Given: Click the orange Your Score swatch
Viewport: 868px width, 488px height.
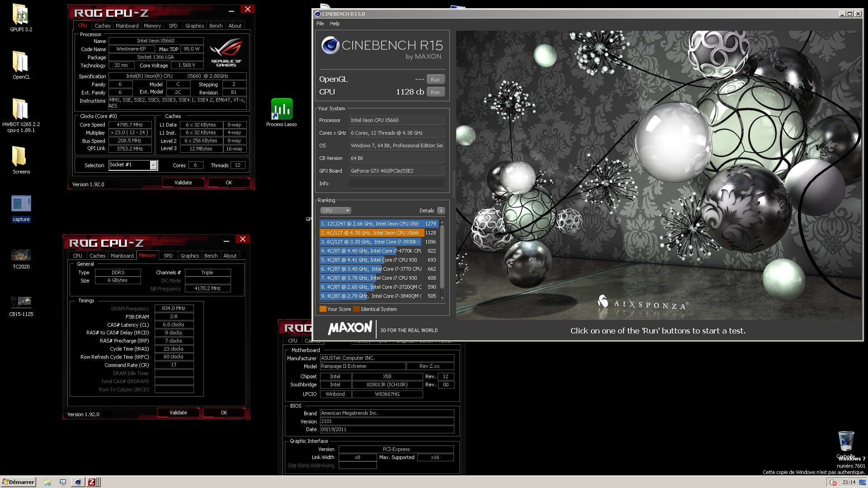Looking at the screenshot, I should (323, 309).
